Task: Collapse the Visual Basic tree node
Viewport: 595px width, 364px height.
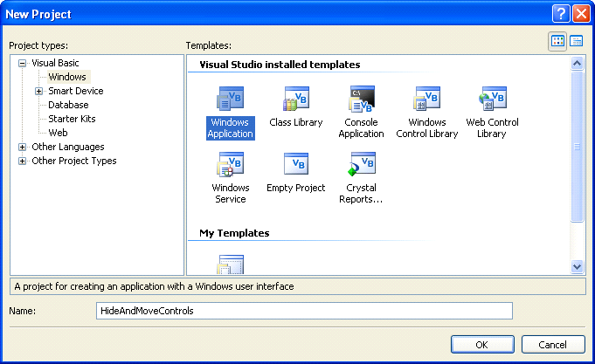Action: [x=23, y=64]
